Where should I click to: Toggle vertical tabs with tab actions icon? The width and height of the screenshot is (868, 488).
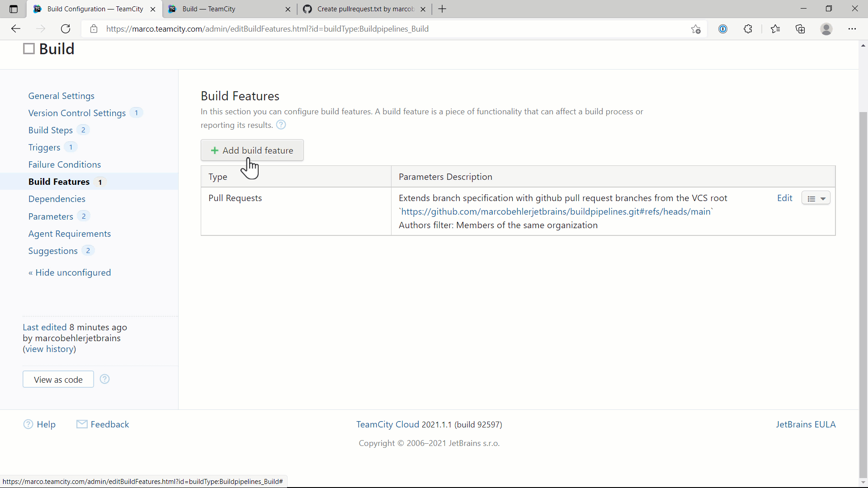tap(13, 9)
